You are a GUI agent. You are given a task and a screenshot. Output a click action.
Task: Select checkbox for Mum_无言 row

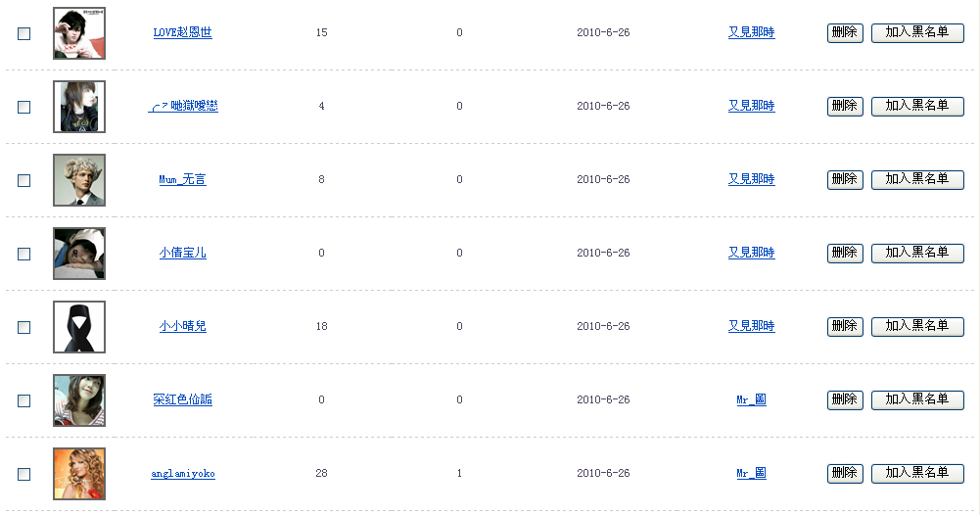coord(24,180)
